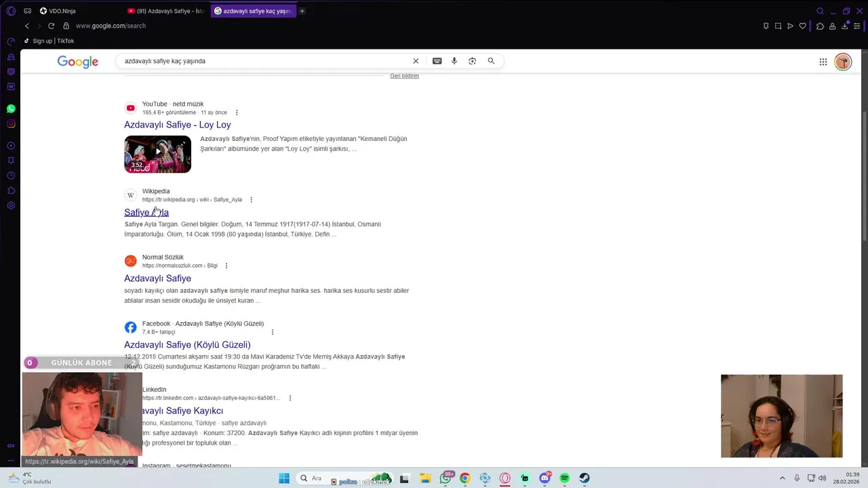This screenshot has width=868, height=488.
Task: Open sidebar settings gear icon
Action: [11, 205]
